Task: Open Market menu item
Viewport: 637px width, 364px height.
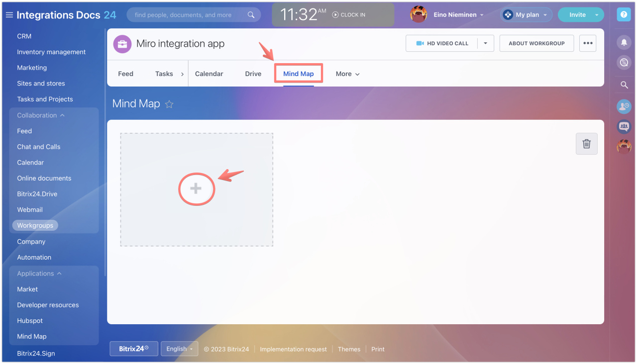Action: point(27,289)
